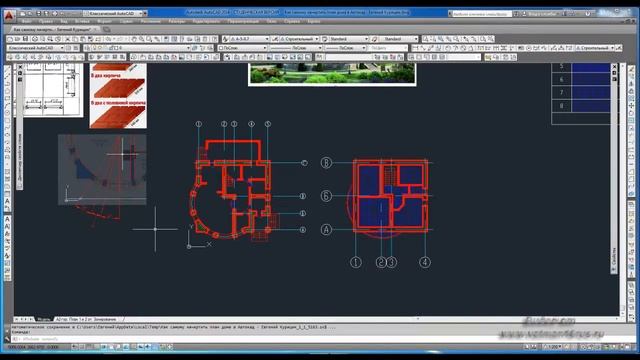Click Вход в службы sign-in button

click(x=541, y=13)
